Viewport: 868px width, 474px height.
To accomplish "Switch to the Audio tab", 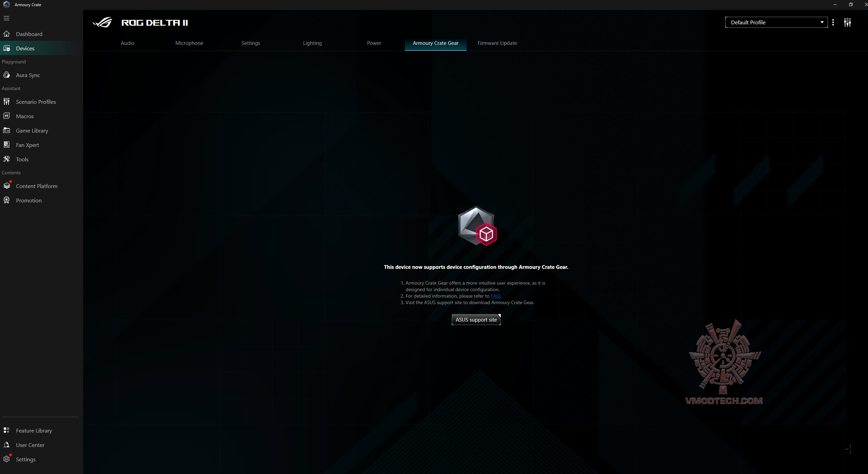I will 127,43.
